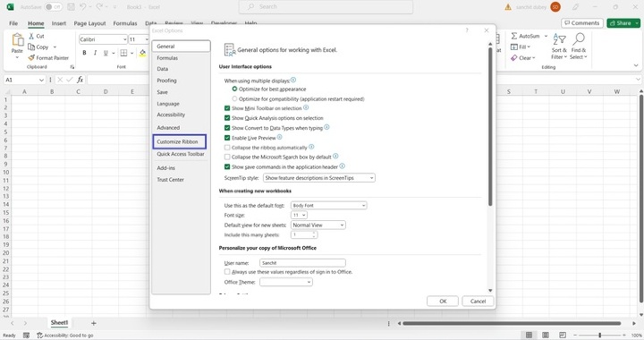Click the Save icon in title bar
Viewport: 644px width, 340px height.
point(71,7)
